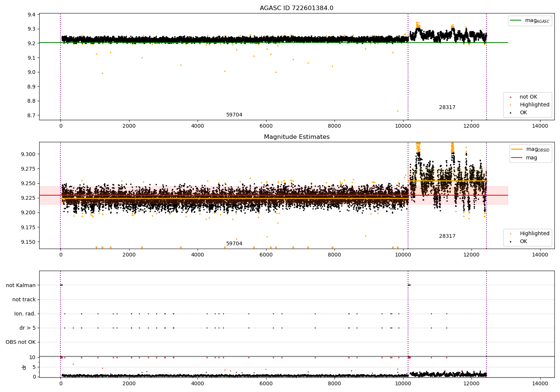Click 'Highlighted' legend entry in Magnitude Estimates plot
The image size is (560, 392).
tap(530, 234)
